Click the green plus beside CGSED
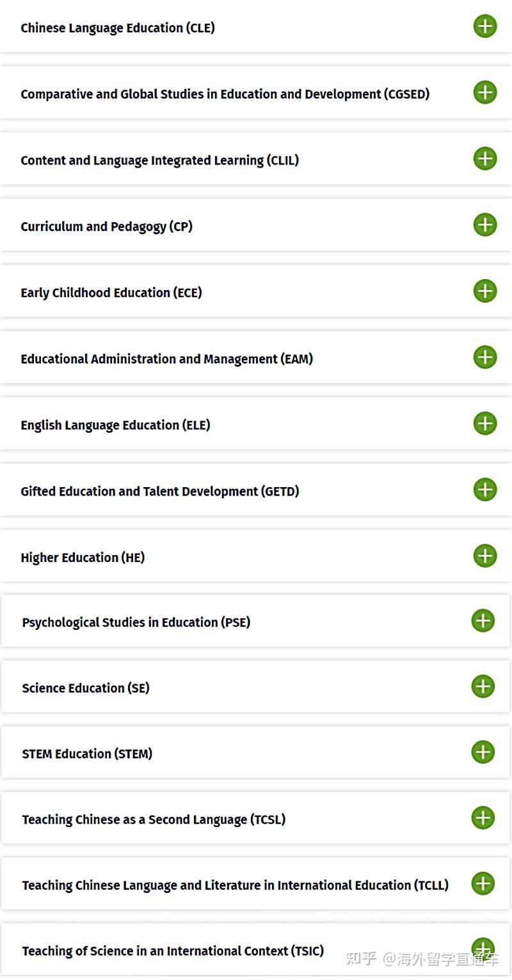 point(484,92)
